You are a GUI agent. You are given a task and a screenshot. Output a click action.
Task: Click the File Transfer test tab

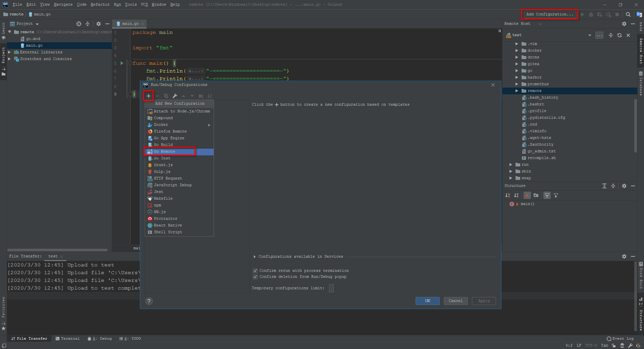53,256
